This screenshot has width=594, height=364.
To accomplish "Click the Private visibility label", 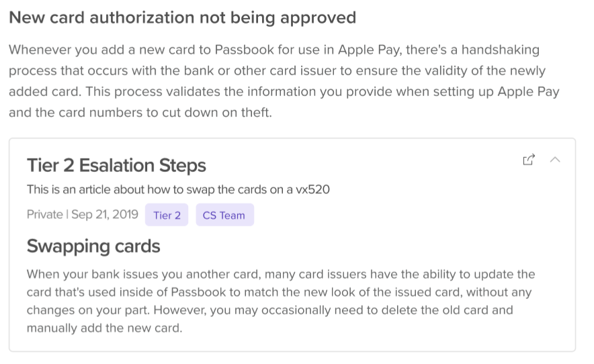I will [x=44, y=215].
